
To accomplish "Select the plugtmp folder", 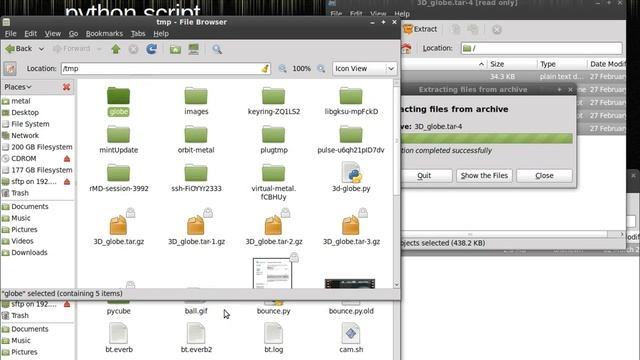I will [x=273, y=140].
